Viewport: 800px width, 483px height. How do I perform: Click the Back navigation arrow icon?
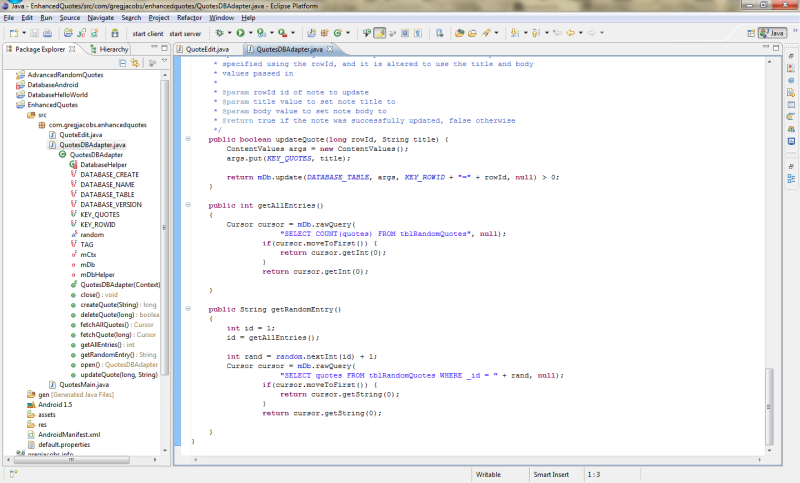tap(571, 33)
